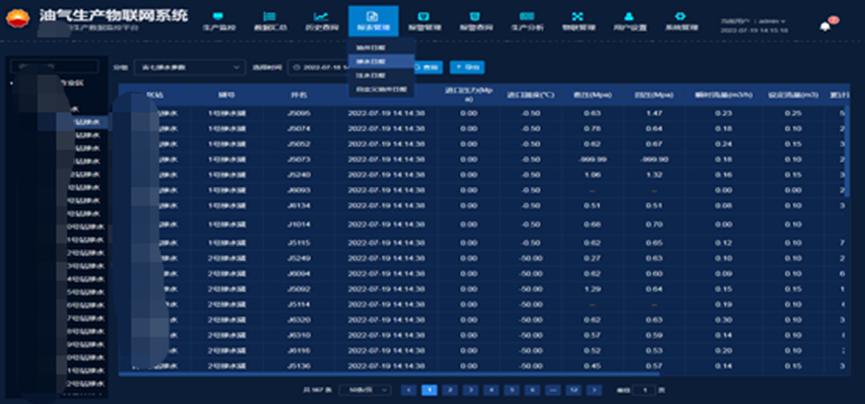Click the 井名 column header
865x404 pixels.
298,95
